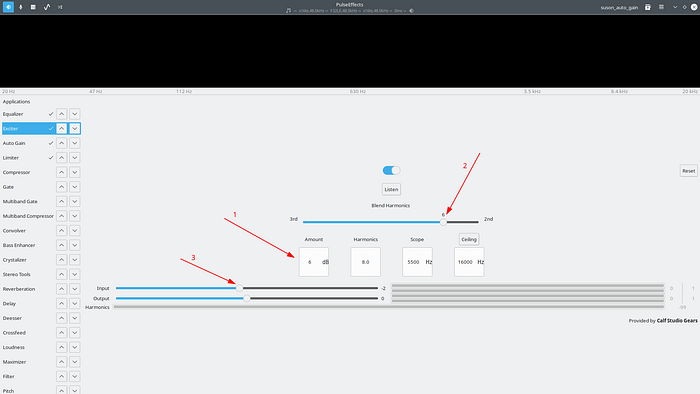The width and height of the screenshot is (700, 394).
Task: Move Reverberation down in the list
Action: point(75,289)
